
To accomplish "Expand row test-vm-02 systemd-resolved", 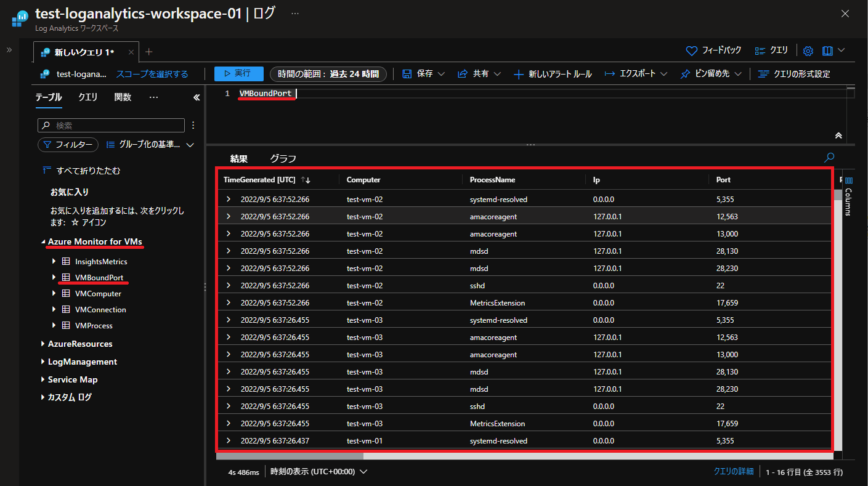I will 229,200.
